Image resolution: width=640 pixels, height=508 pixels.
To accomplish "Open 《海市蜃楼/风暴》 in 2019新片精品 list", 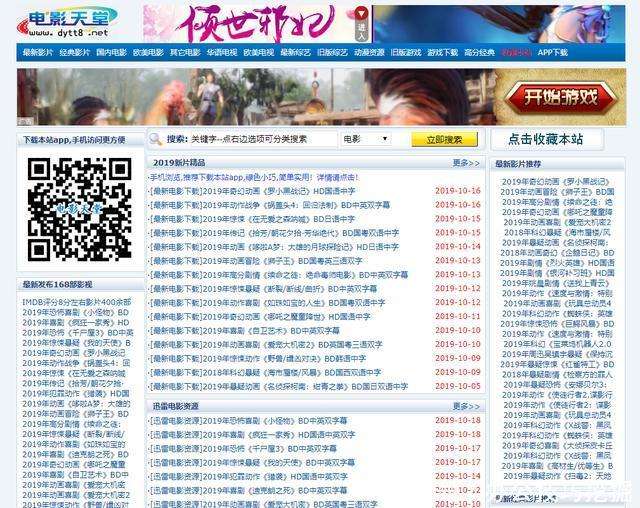I will coord(265,373).
